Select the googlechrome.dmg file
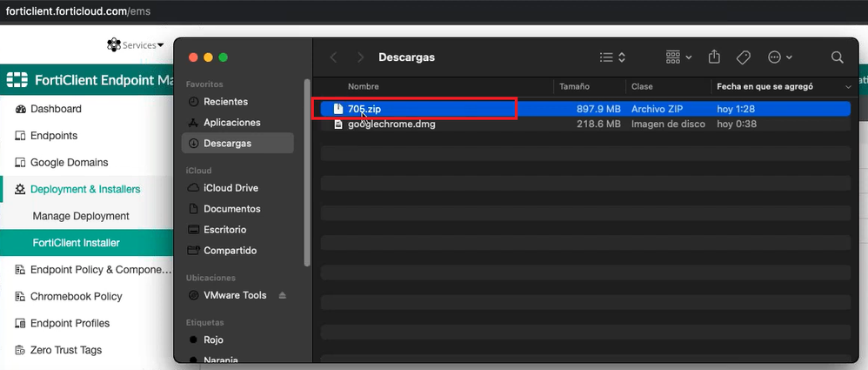The width and height of the screenshot is (868, 370). (x=585, y=124)
